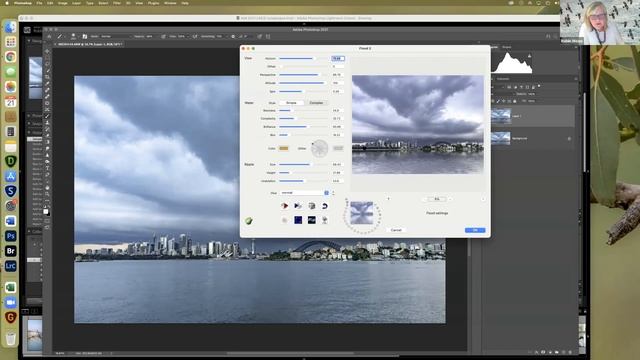Choose Simple water style

tap(291, 103)
